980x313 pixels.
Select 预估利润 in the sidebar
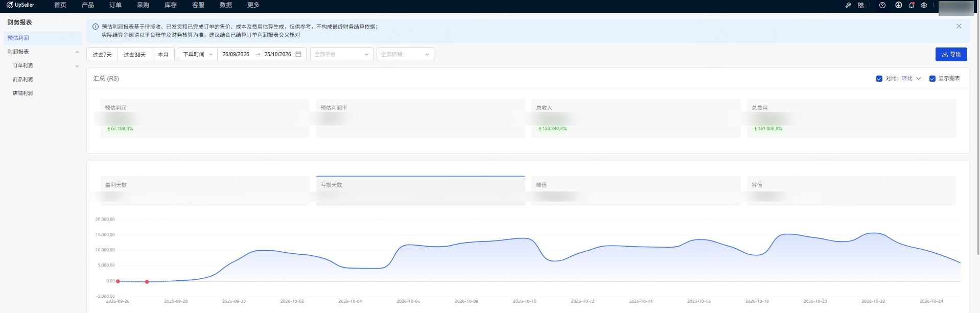coord(42,38)
